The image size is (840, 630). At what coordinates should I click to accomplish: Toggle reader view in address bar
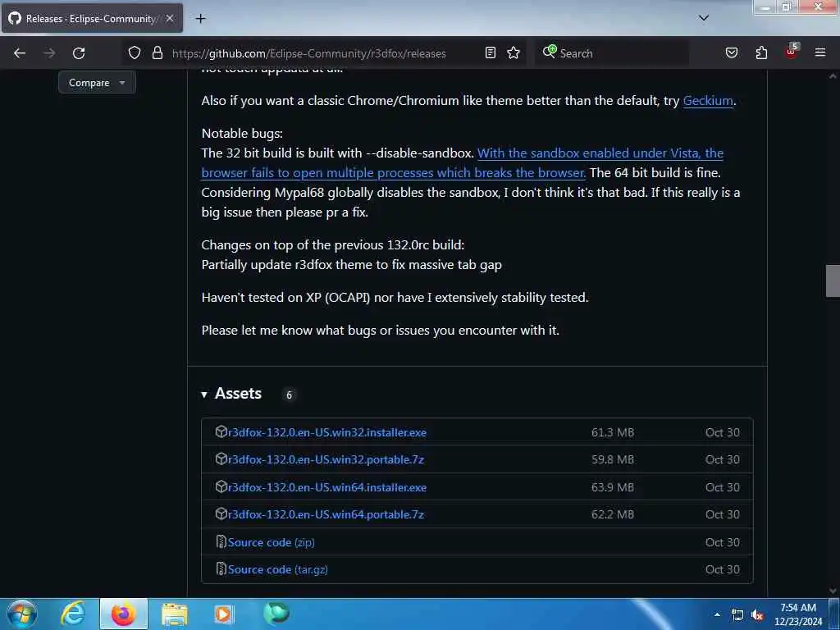tap(491, 52)
